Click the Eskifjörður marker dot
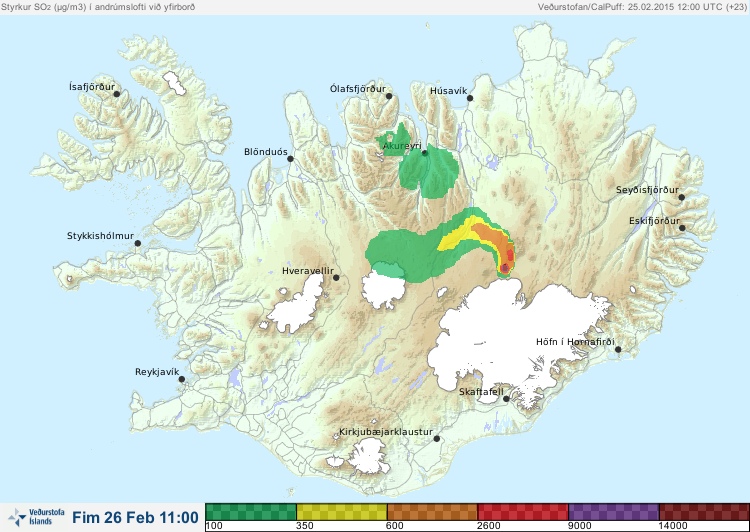This screenshot has width=750, height=532. tap(682, 228)
